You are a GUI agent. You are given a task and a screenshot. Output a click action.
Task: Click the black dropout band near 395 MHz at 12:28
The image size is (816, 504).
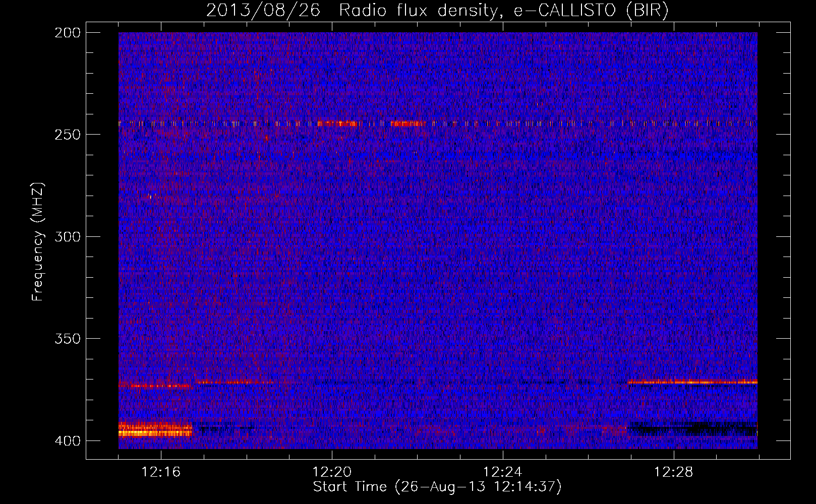(692, 429)
